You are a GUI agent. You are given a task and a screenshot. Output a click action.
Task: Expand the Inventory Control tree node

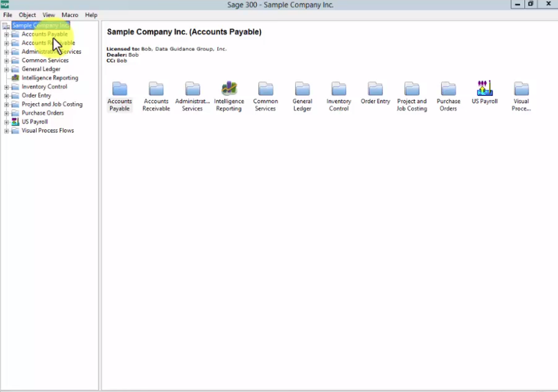click(x=6, y=87)
